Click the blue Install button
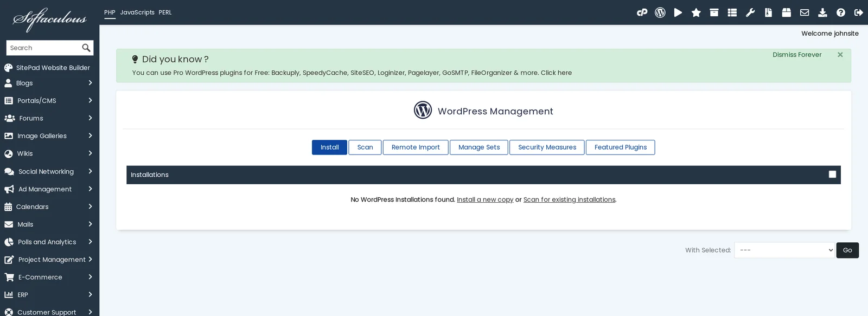Viewport: 868px width, 316px height. (329, 147)
